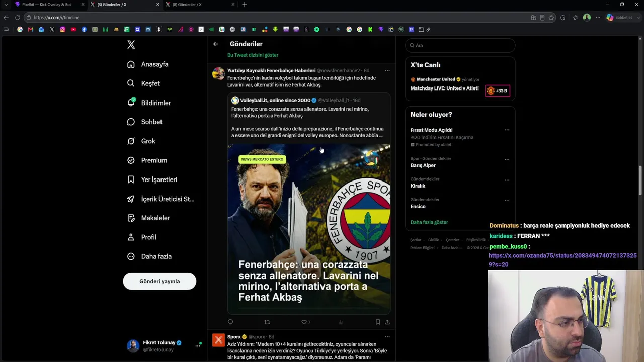The image size is (644, 362).
Task: View analytics of the Fenerbahçe post
Action: (341, 322)
